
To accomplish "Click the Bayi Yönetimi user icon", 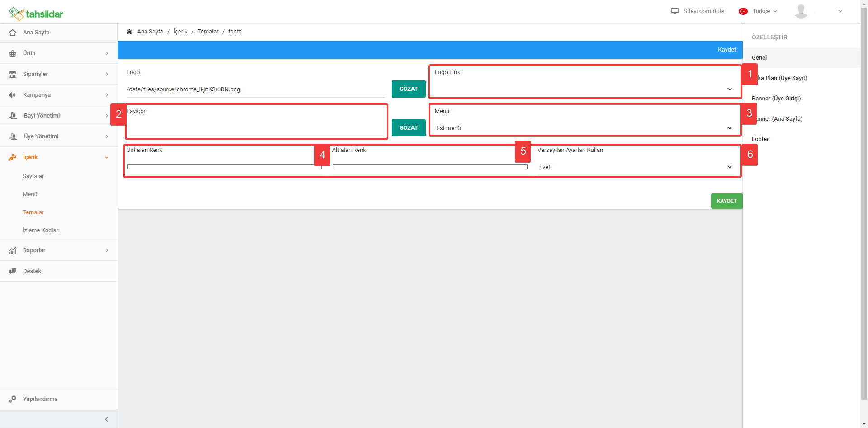I will point(13,116).
